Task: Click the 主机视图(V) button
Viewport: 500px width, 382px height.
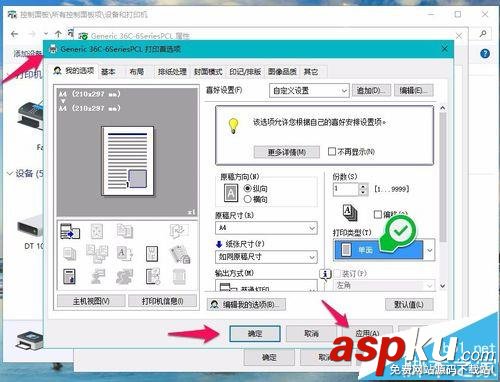Action: point(91,301)
